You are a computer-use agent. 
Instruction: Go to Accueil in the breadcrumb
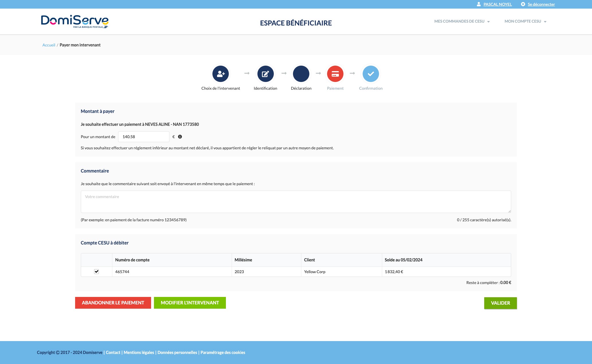coord(49,45)
